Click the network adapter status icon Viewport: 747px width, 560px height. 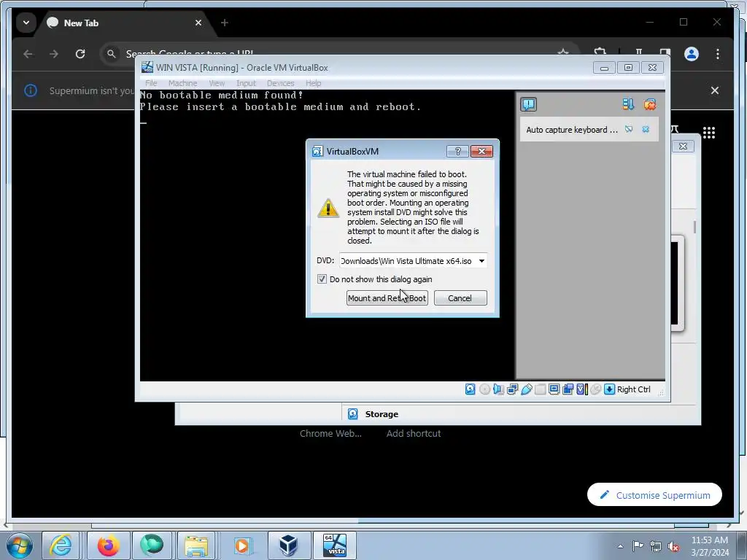[x=513, y=389]
